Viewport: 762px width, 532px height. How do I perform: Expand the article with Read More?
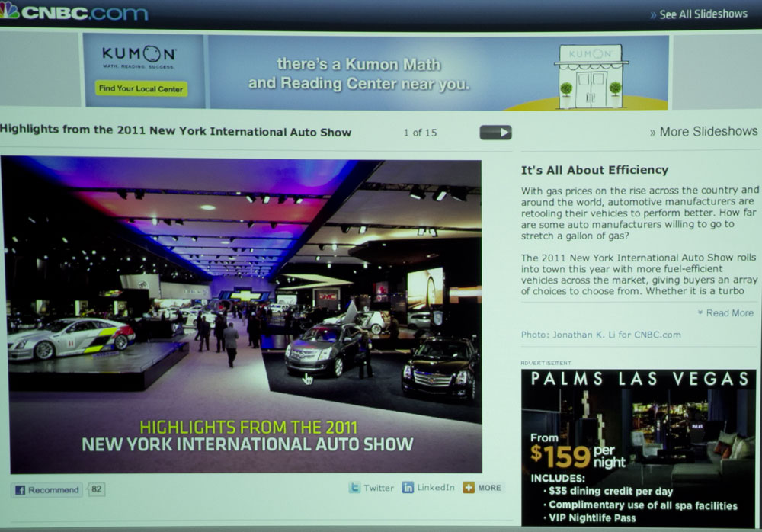(x=725, y=312)
